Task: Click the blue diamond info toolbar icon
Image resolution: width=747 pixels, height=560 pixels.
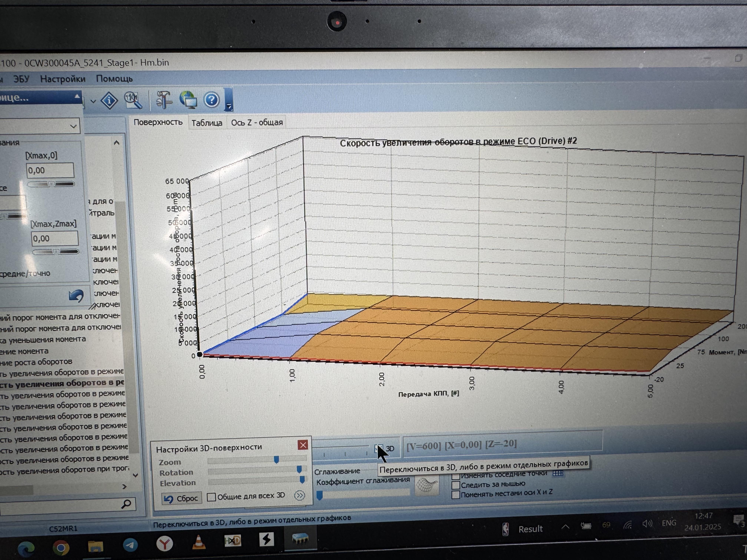Action: tap(109, 100)
